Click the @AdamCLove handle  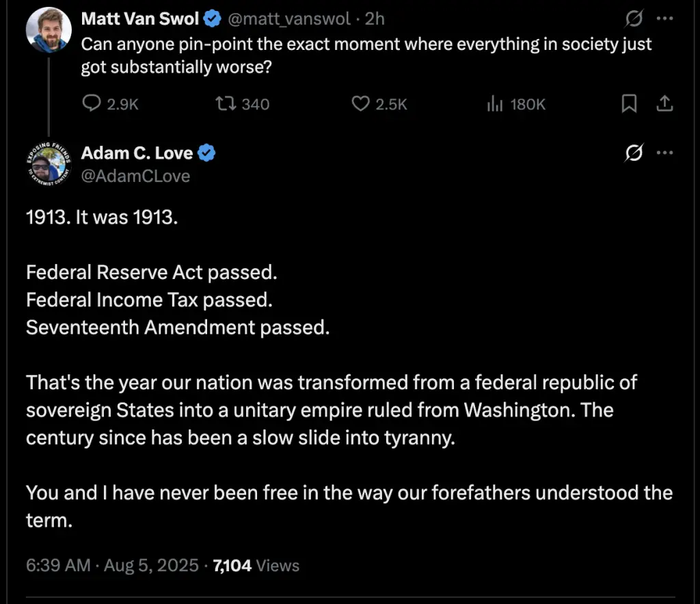coord(136,176)
